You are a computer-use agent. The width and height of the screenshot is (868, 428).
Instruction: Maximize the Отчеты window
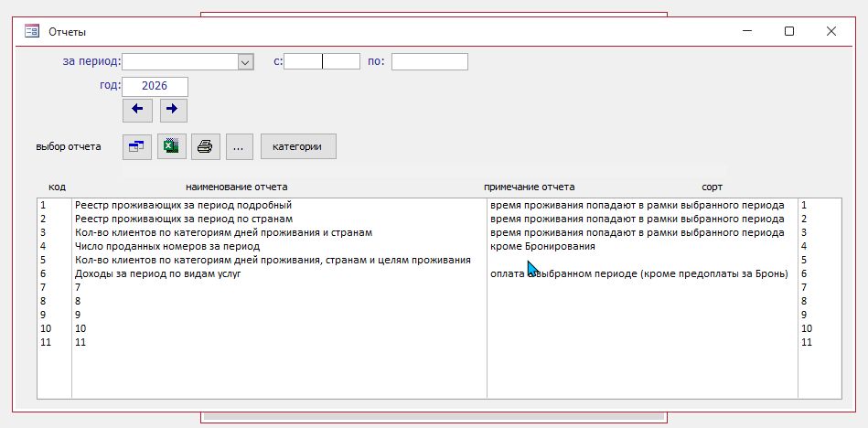(789, 31)
